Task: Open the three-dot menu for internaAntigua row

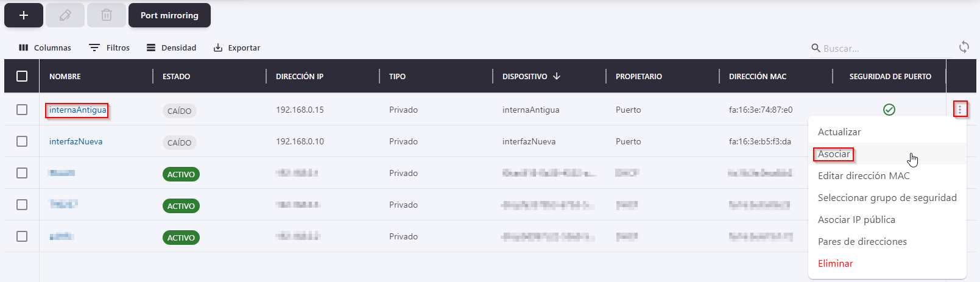Action: coord(960,110)
